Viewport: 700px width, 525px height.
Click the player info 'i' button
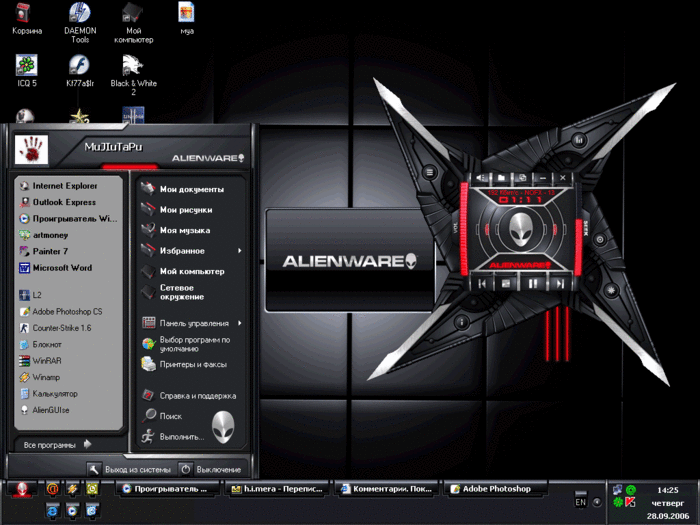[462, 321]
